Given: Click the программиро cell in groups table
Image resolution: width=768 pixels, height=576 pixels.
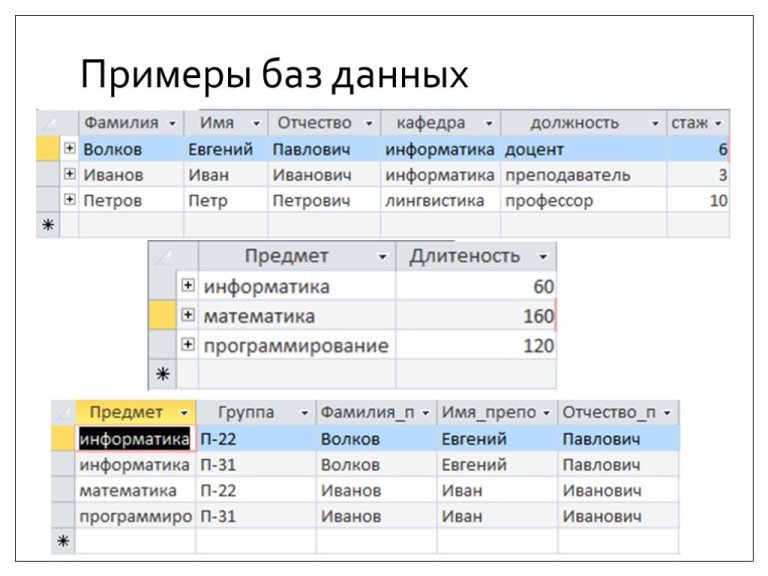Looking at the screenshot, I should point(135,516).
